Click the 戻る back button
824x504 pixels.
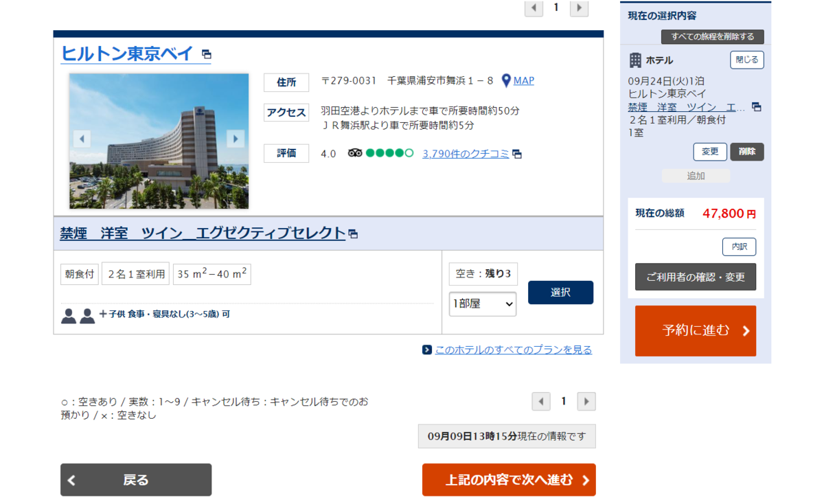136,480
